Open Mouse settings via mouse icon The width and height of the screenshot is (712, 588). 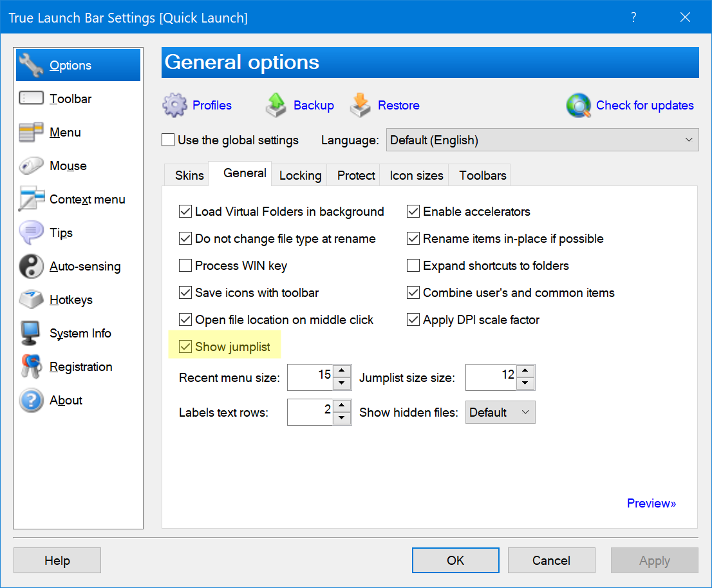coord(31,166)
